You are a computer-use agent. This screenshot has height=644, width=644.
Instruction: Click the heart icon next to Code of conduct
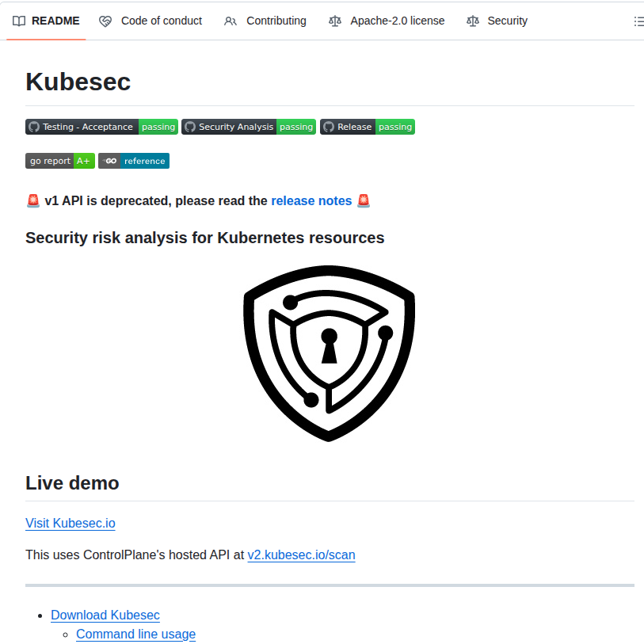105,21
